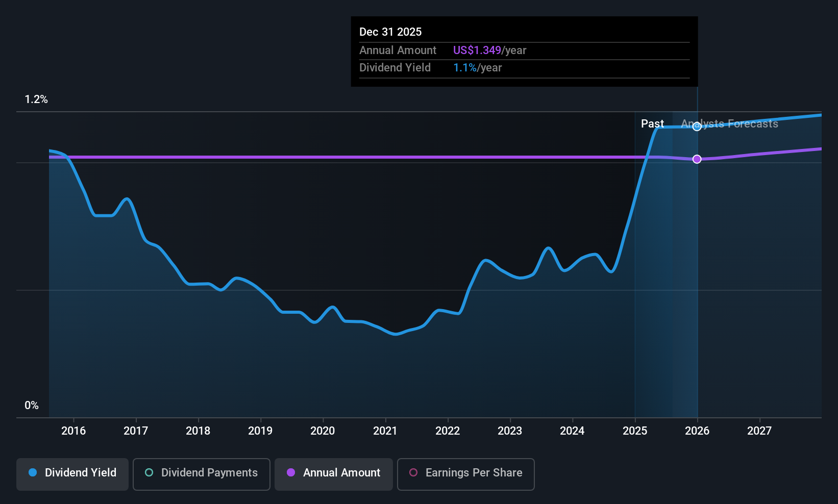The image size is (838, 504).
Task: Click the 1.1%/year tooltip value
Action: [x=478, y=68]
